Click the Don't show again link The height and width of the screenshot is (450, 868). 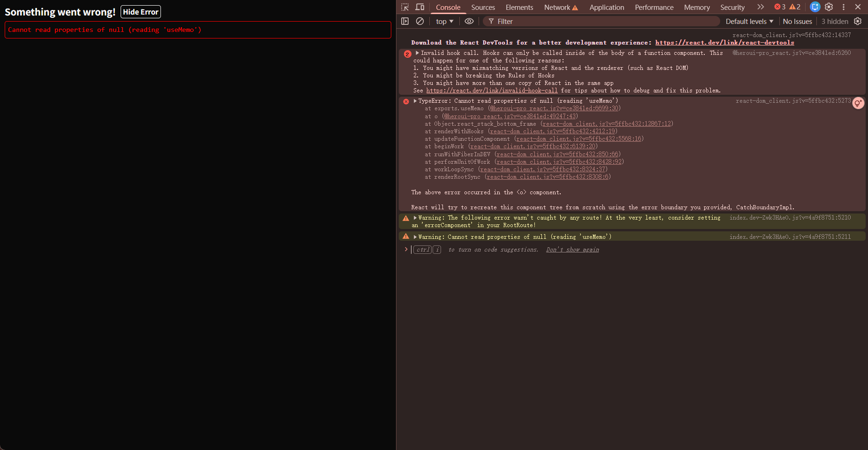click(x=572, y=250)
